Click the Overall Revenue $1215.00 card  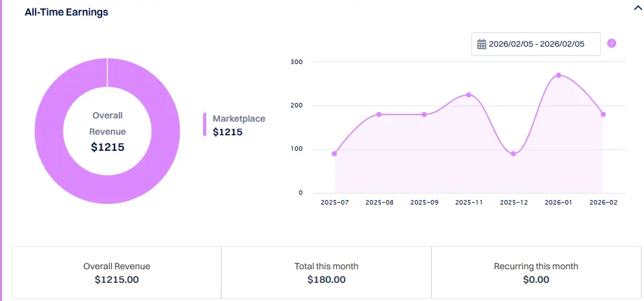click(116, 273)
